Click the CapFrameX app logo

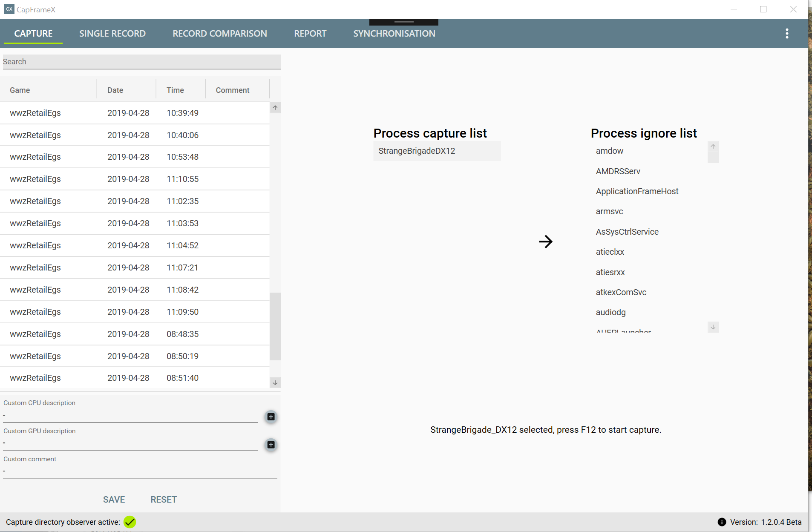pos(9,9)
